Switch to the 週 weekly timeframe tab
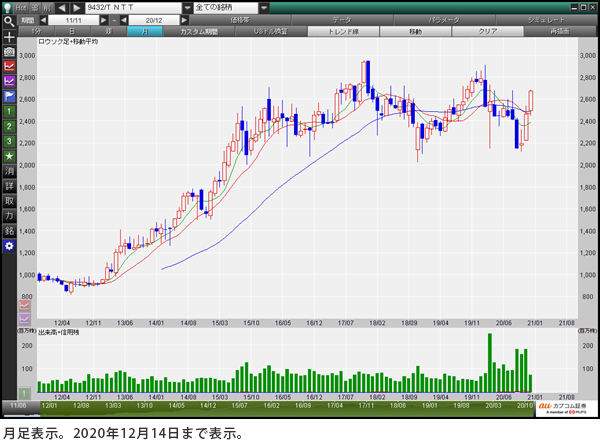600x440 pixels. pos(108,32)
